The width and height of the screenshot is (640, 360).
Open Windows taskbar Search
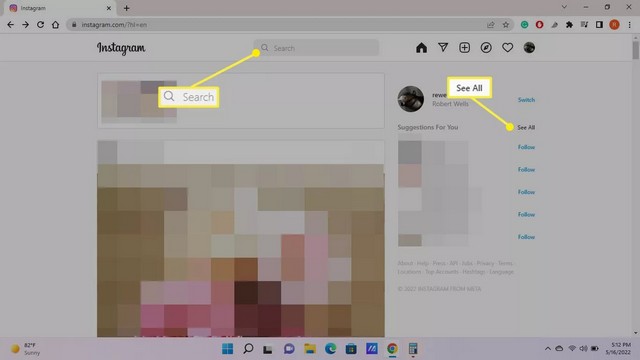248,349
